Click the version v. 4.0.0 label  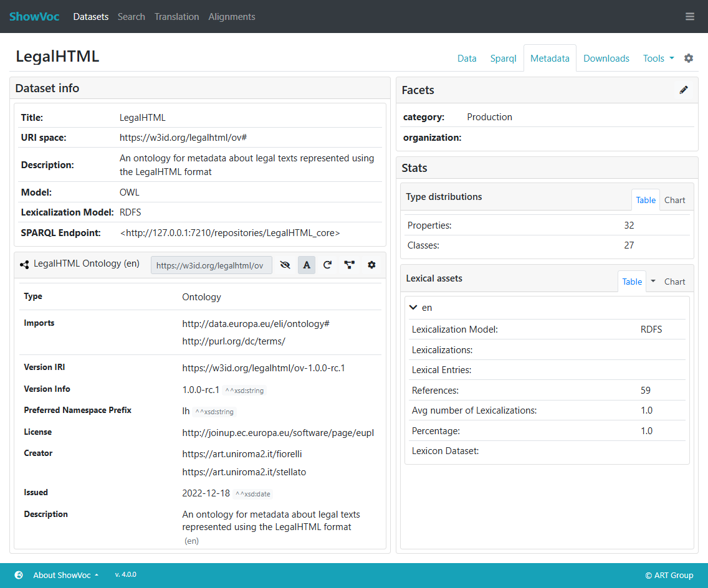pos(125,574)
